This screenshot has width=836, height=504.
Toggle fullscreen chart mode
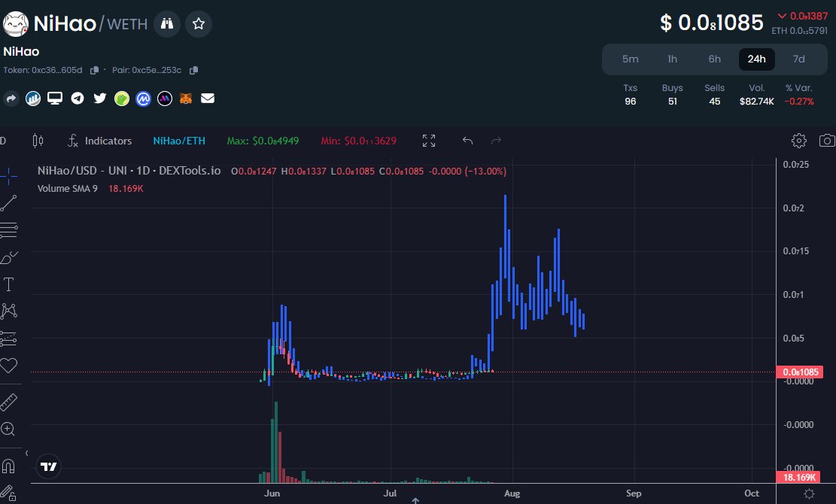tap(429, 141)
